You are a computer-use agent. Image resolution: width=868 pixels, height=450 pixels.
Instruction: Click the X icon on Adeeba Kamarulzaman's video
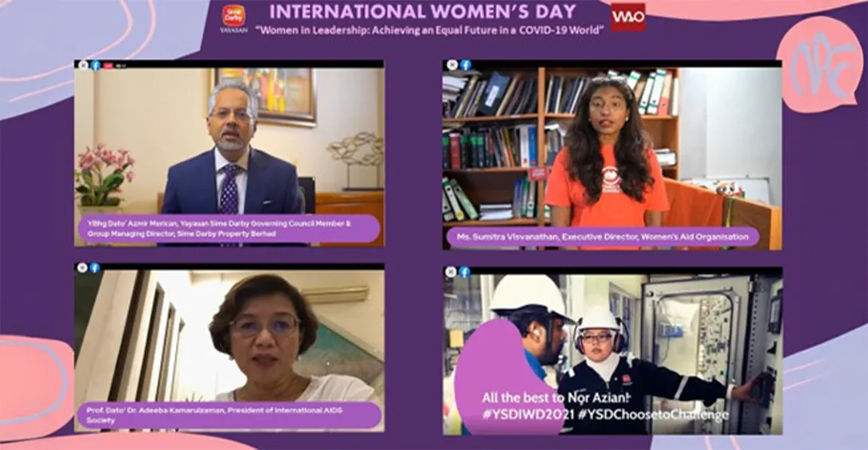pos(83,268)
